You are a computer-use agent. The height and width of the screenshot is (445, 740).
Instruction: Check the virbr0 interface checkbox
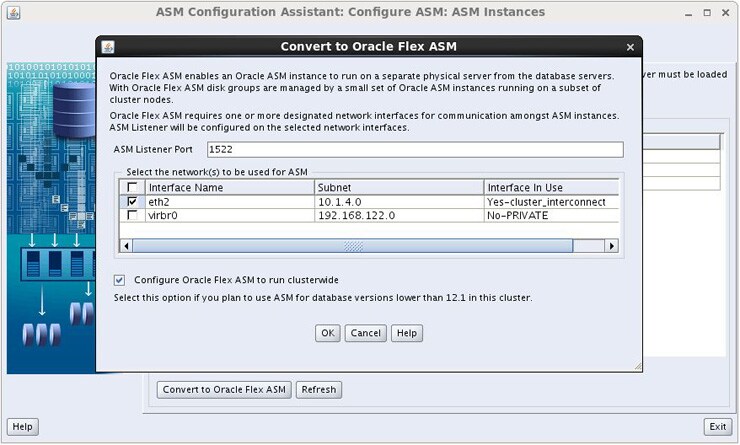coord(132,215)
